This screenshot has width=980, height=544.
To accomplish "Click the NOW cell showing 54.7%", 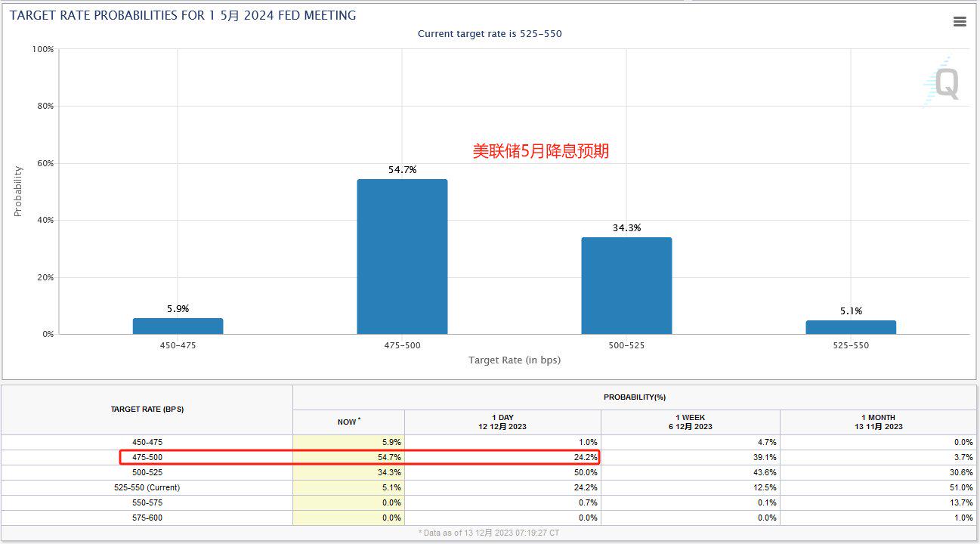I will (x=349, y=457).
